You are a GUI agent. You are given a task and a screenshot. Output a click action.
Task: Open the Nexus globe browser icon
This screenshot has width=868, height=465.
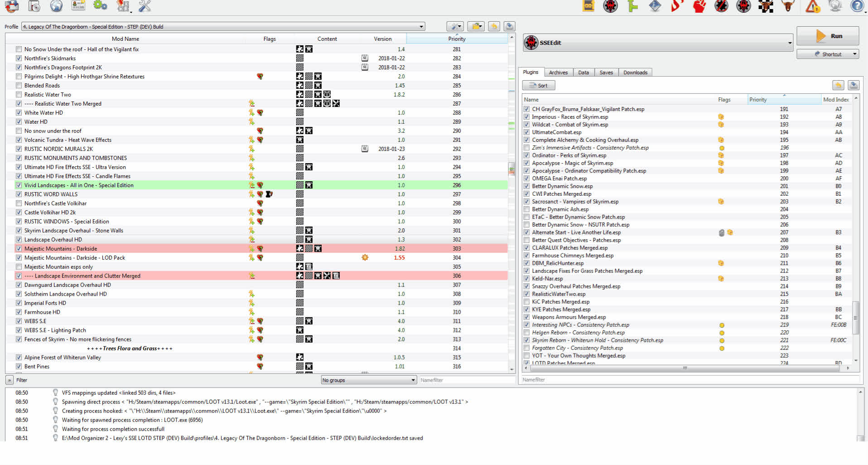coord(56,6)
